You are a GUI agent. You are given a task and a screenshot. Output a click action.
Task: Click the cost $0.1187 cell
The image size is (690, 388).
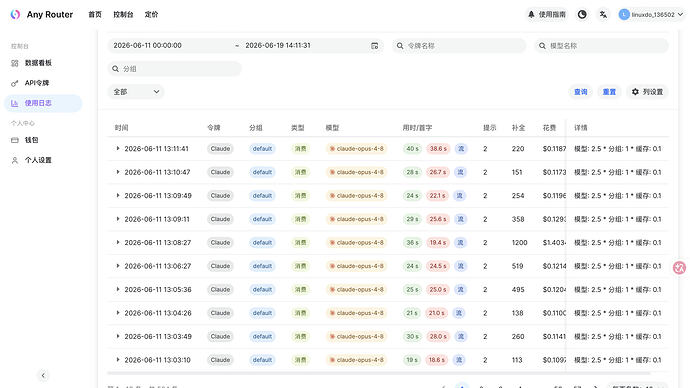point(554,149)
